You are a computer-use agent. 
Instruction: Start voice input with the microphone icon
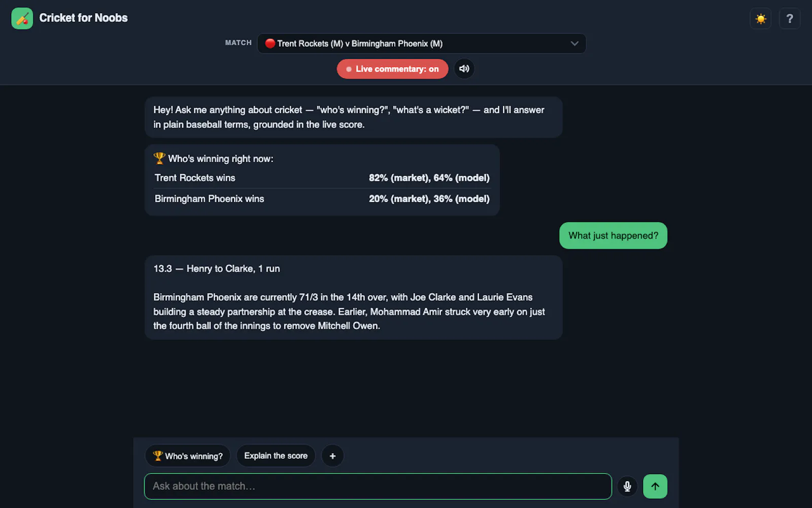(627, 487)
